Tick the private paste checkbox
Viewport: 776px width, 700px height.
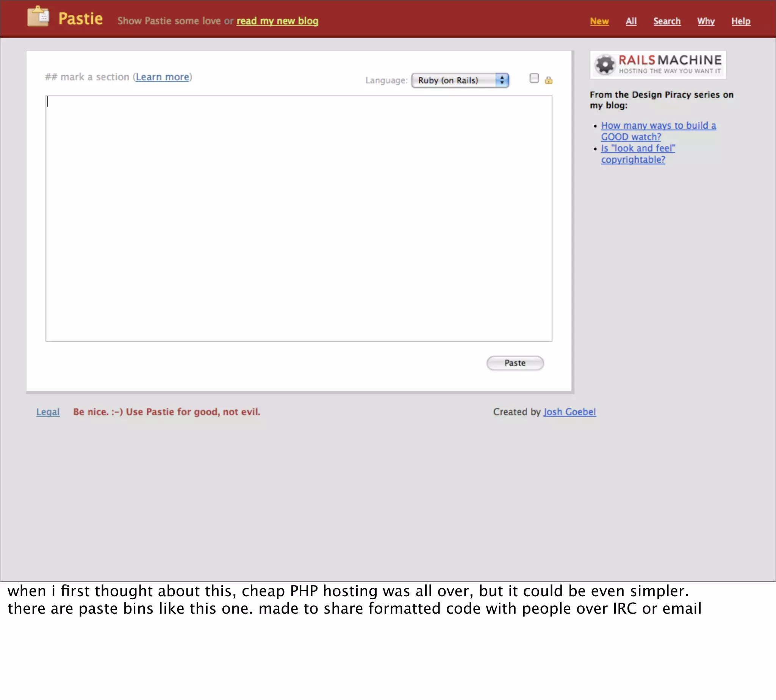(533, 78)
